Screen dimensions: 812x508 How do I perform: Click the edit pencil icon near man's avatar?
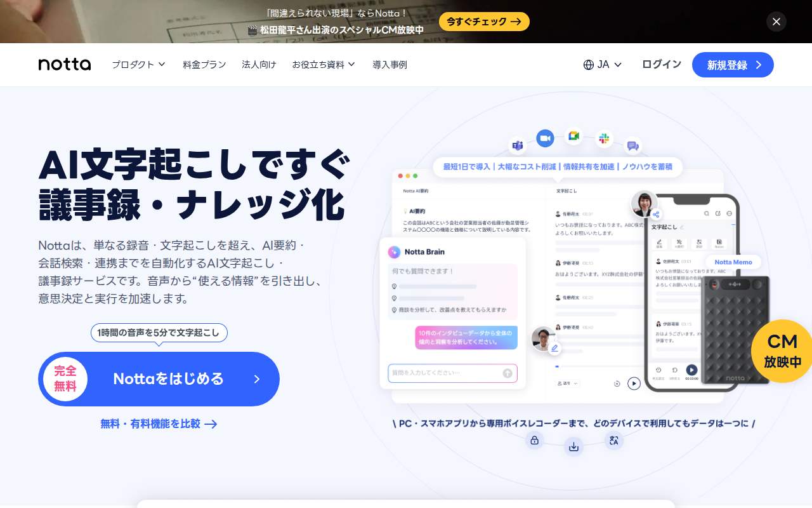click(x=554, y=348)
